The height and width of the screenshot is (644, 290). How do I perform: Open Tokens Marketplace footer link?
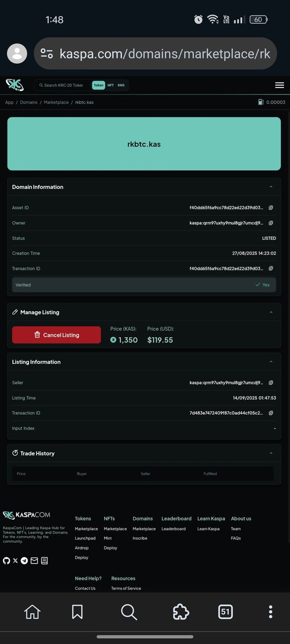(x=86, y=529)
